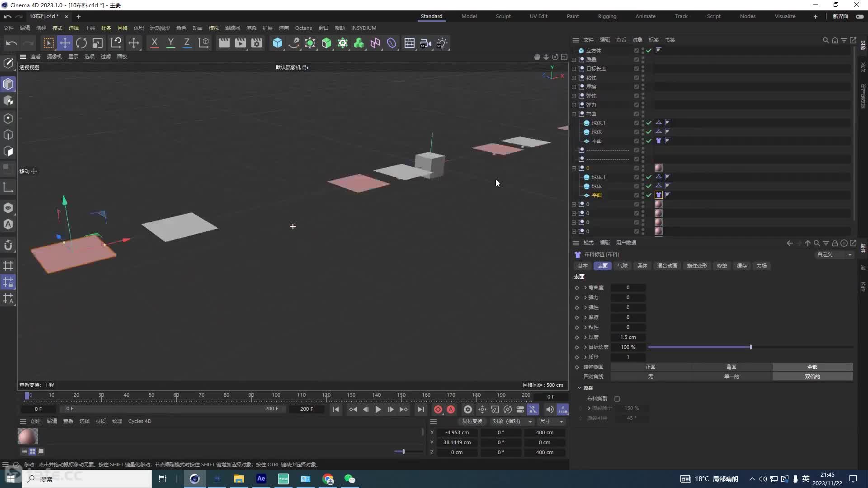Select the Live Selection tool
868x488 pixels.
click(x=48, y=43)
